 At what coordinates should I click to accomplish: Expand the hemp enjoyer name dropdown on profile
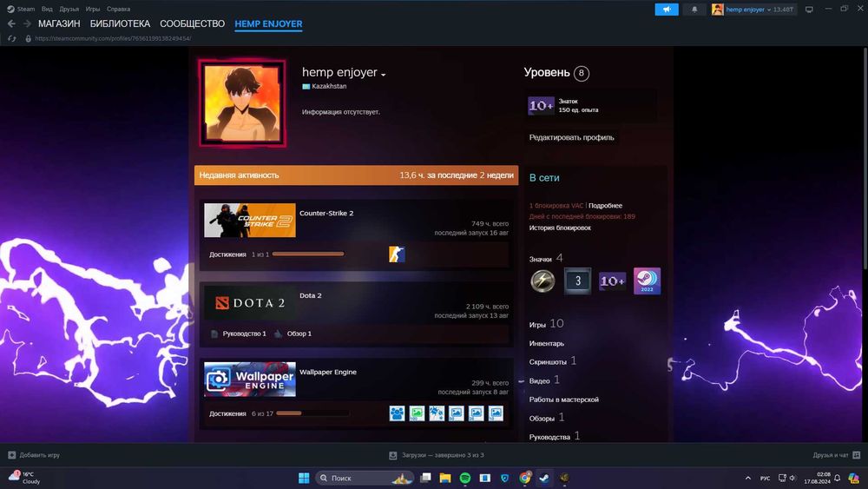pos(383,74)
